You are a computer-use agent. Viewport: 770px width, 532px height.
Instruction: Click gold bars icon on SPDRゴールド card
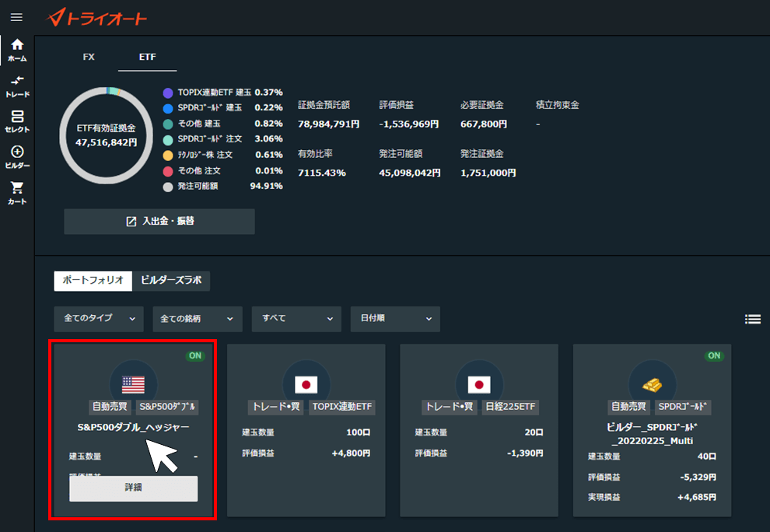[x=652, y=385]
